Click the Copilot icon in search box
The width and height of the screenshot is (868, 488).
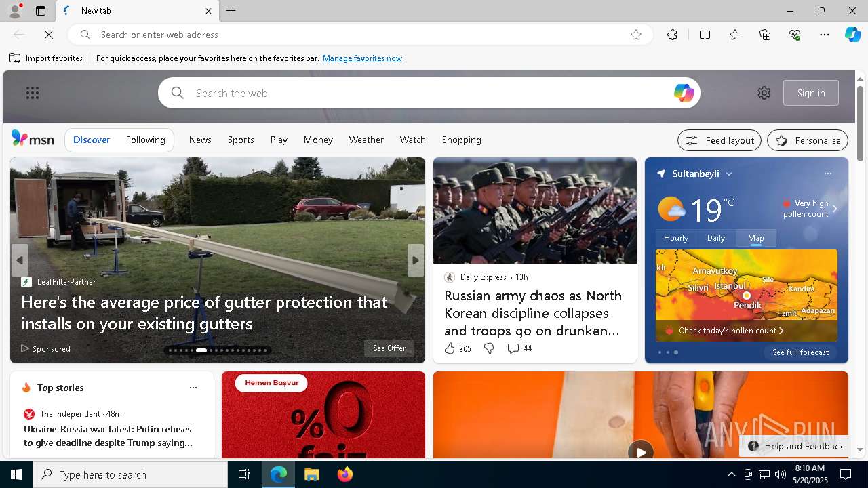click(684, 93)
